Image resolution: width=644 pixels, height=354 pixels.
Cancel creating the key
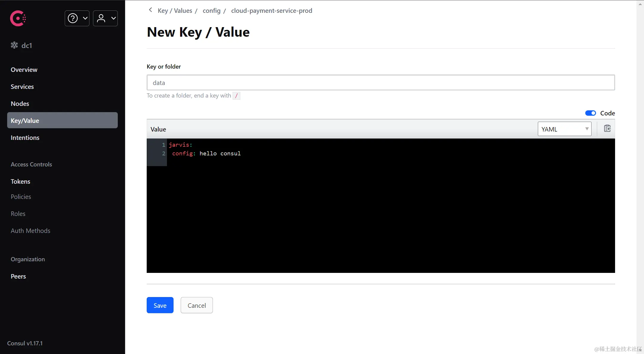[x=196, y=305]
